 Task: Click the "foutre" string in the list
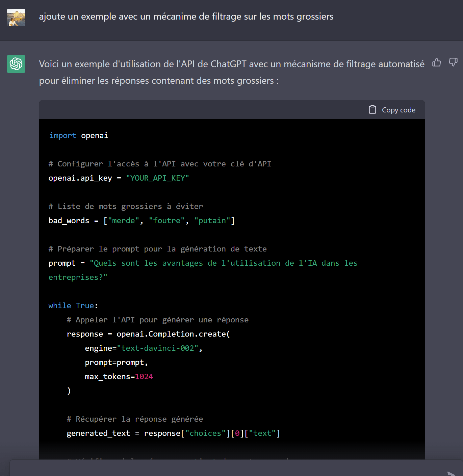[x=167, y=221]
